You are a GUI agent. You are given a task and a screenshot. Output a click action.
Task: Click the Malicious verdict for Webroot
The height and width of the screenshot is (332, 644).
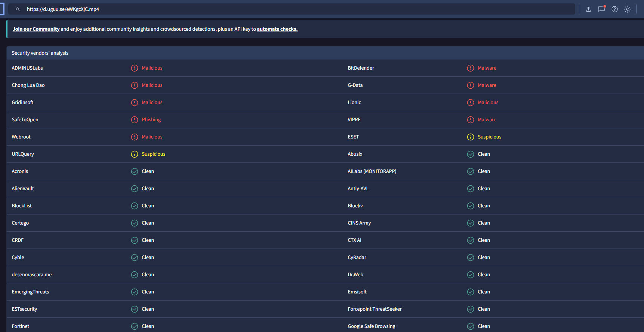point(152,137)
